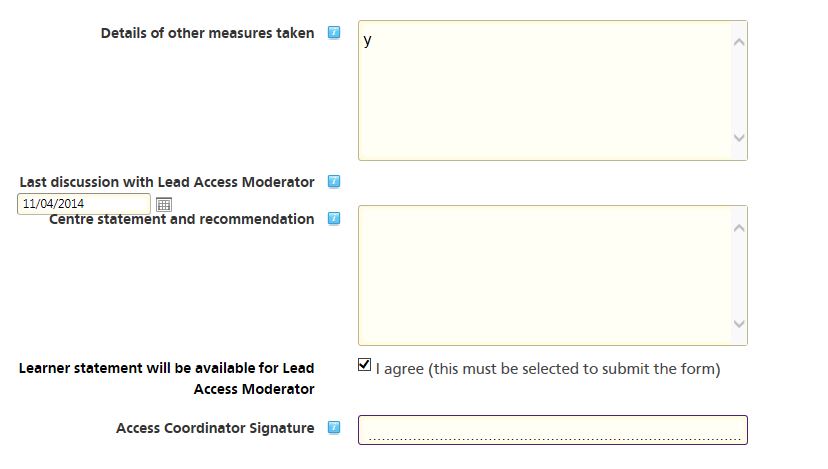Click the 'Centre statement and recommendation' label

click(182, 219)
